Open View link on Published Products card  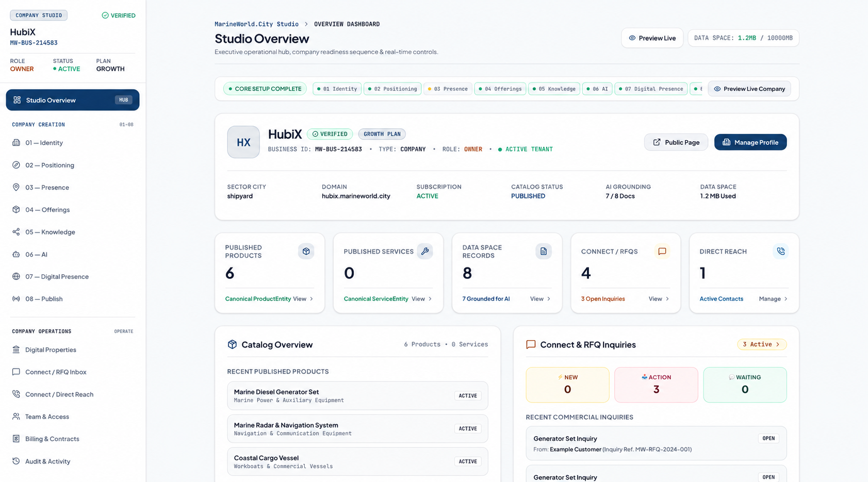click(303, 299)
